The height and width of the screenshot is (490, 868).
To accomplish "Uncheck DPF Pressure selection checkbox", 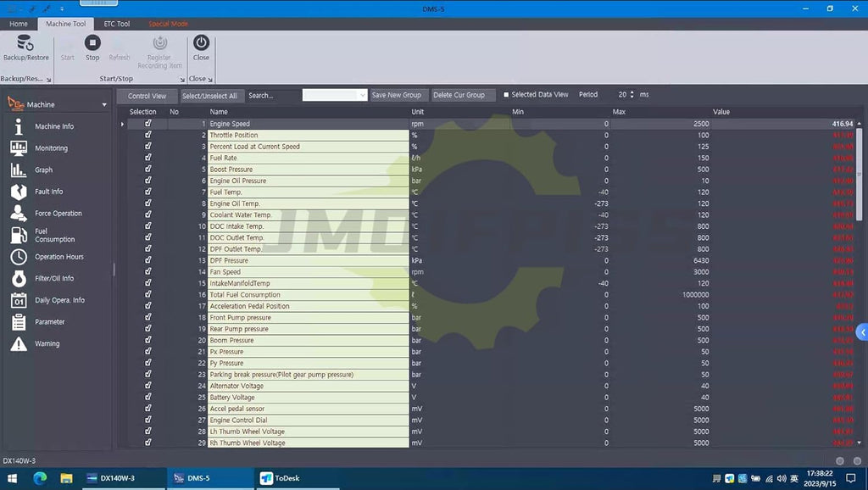I will click(x=147, y=259).
